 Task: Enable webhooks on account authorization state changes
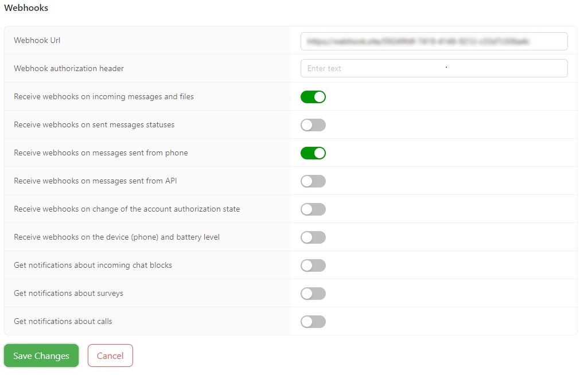coord(313,209)
